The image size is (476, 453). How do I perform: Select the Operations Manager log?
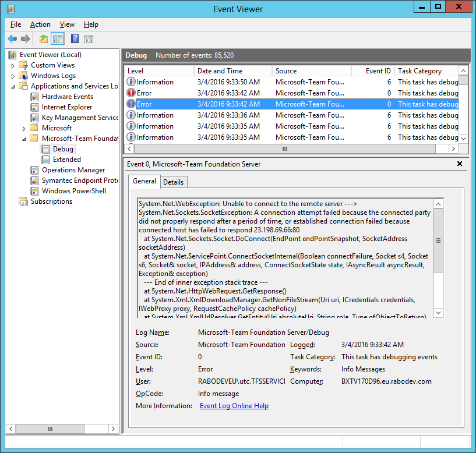pyautogui.click(x=73, y=170)
